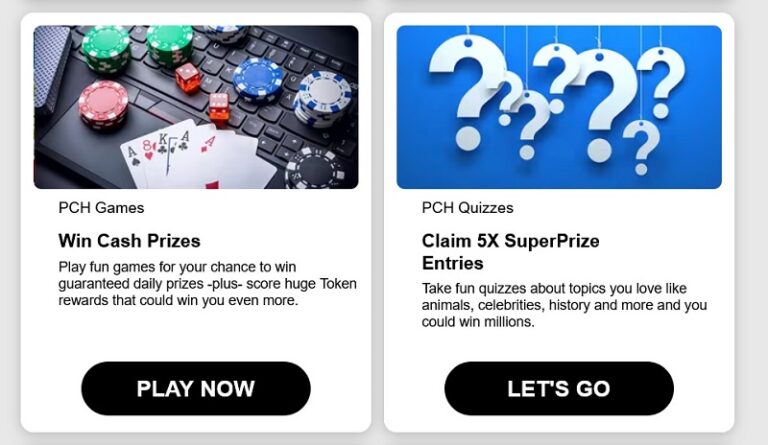768x445 pixels.
Task: Click the solid blue poker chip
Action: tap(258, 78)
